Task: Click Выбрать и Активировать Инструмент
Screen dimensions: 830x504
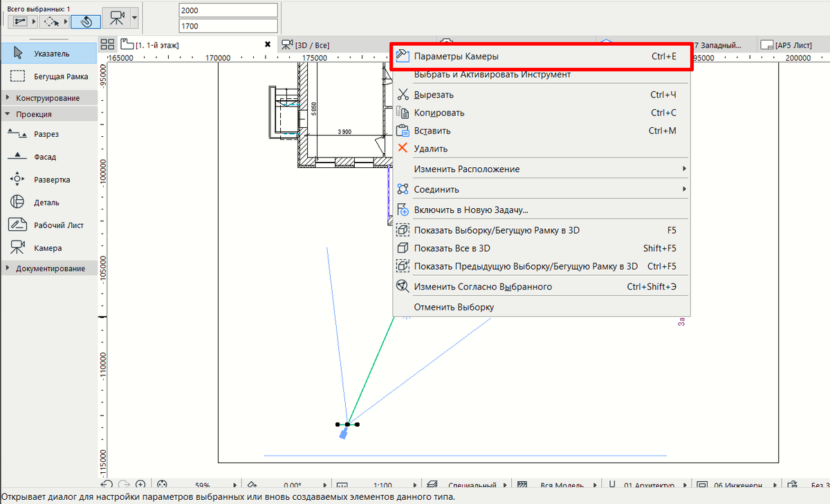Action: (x=542, y=74)
